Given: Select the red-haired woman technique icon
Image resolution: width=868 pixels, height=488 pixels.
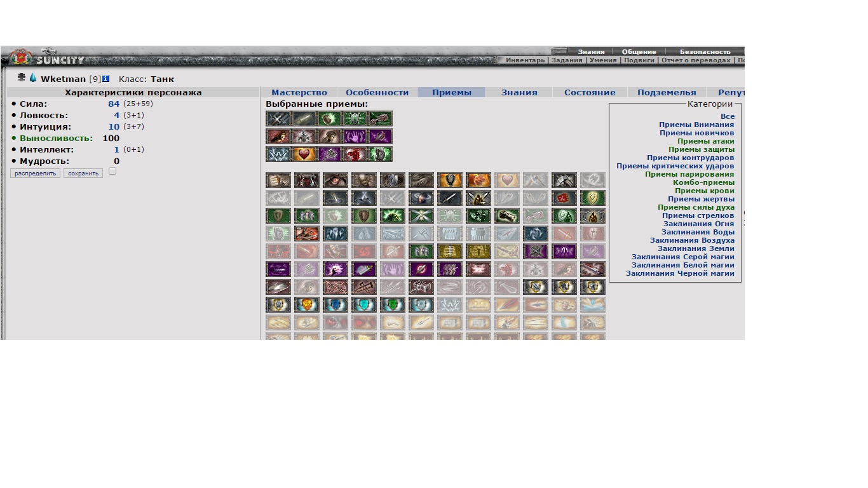Looking at the screenshot, I should (x=278, y=137).
